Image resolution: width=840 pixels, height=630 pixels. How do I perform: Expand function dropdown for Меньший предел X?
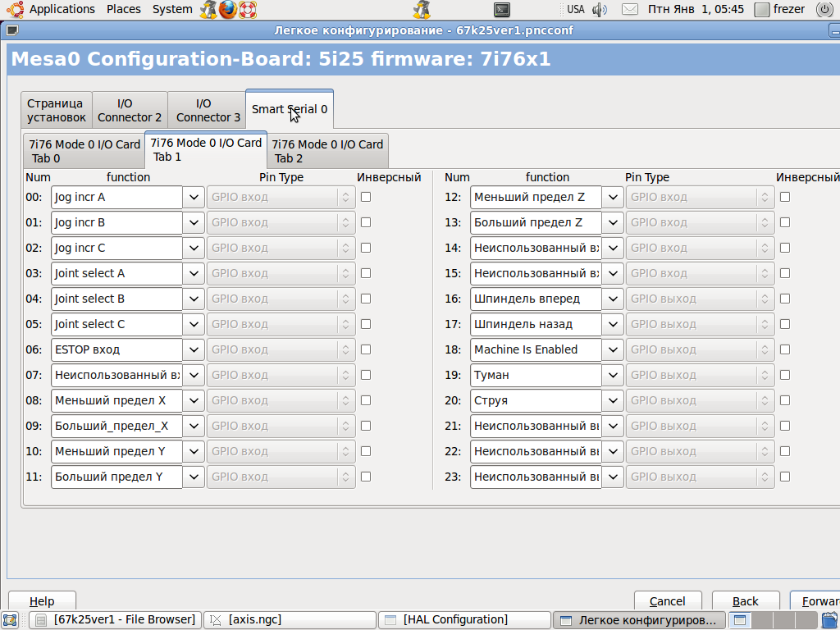194,400
